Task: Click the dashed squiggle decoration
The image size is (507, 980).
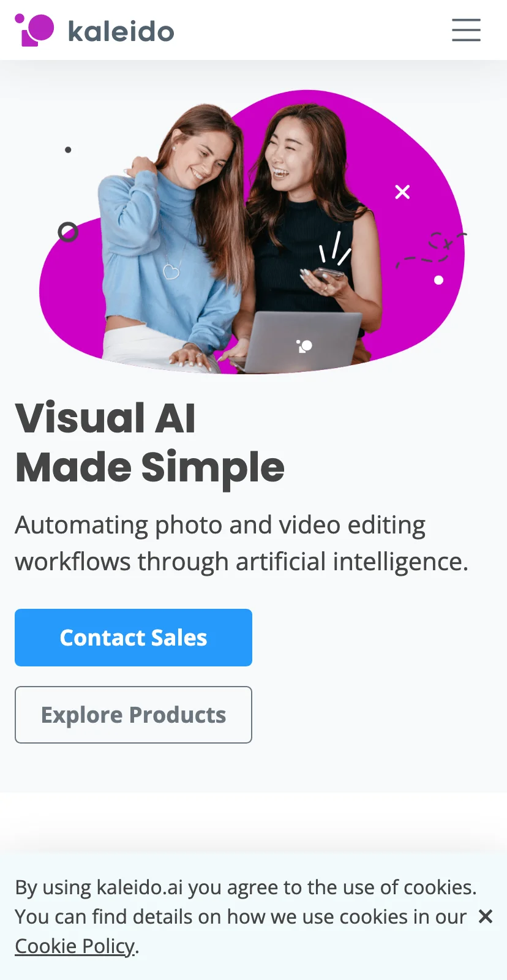Action: (x=432, y=251)
